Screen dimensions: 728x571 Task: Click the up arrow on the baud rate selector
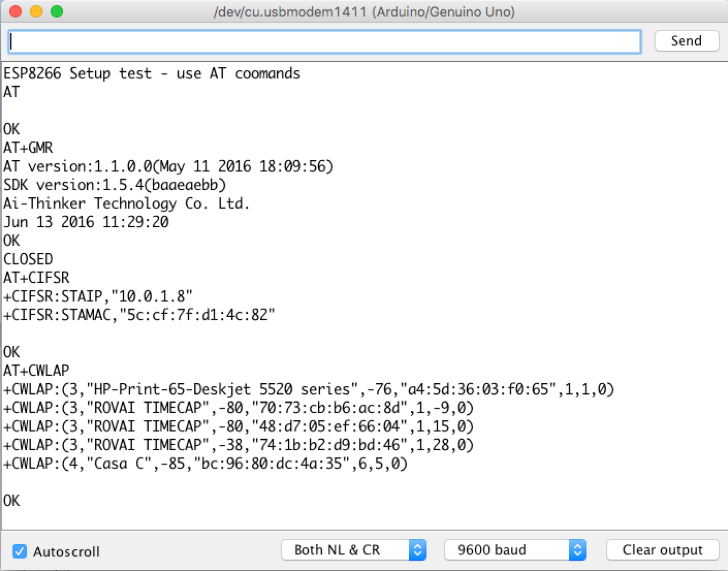click(578, 546)
